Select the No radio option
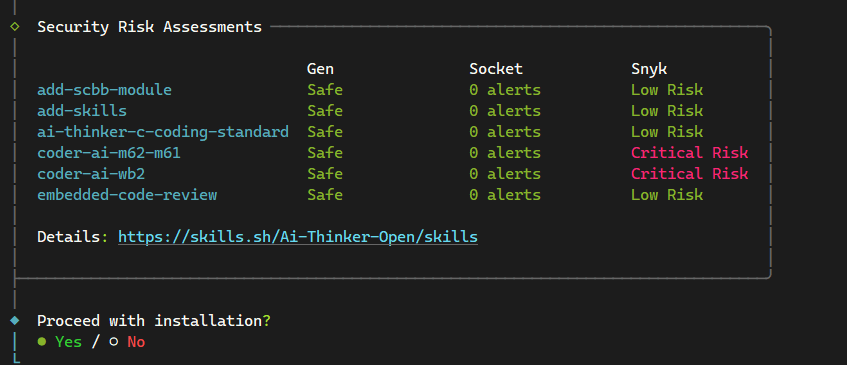Viewport: 847px width, 365px height. pyautogui.click(x=127, y=342)
